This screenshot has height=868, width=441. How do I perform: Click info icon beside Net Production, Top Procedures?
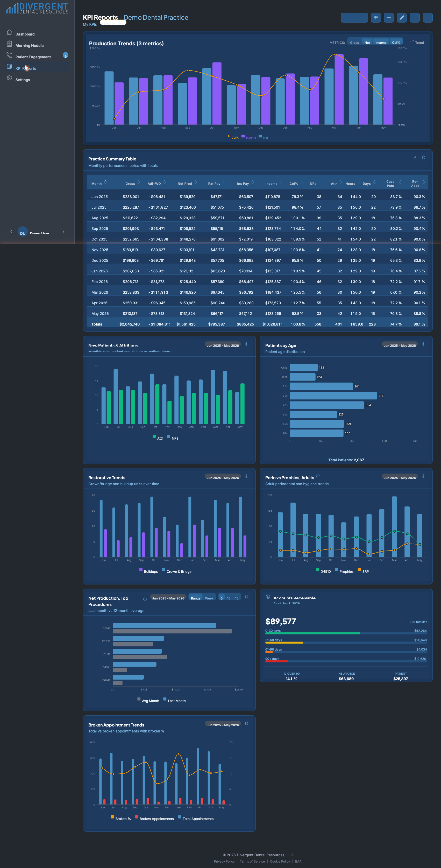(145, 599)
